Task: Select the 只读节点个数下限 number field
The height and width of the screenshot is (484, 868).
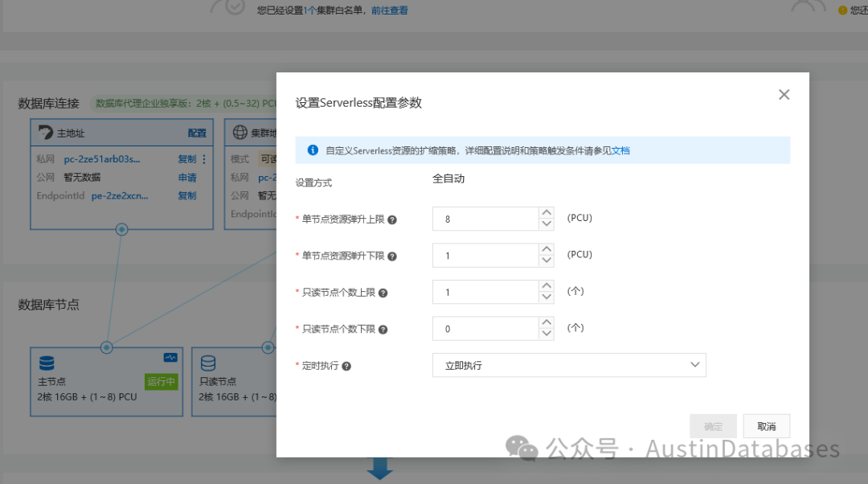Action: 485,328
